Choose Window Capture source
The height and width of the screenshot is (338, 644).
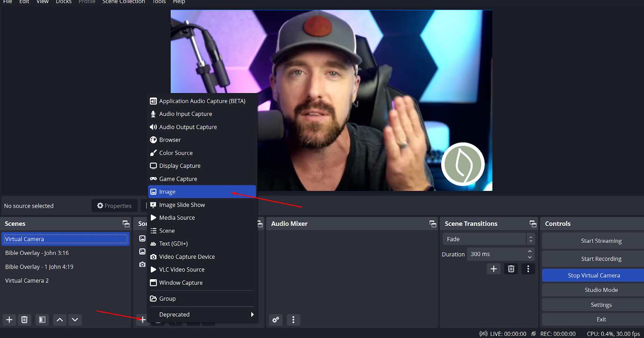point(202,283)
